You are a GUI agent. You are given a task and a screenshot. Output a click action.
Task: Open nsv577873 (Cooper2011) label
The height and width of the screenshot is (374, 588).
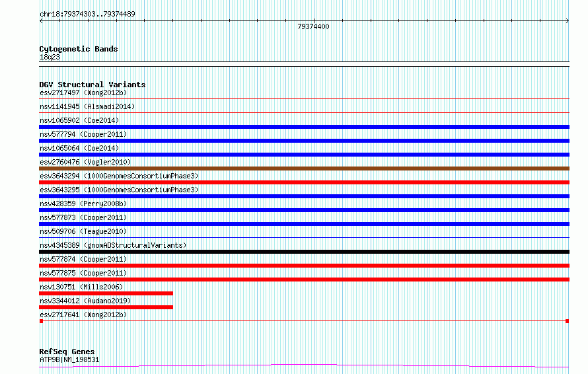click(83, 217)
